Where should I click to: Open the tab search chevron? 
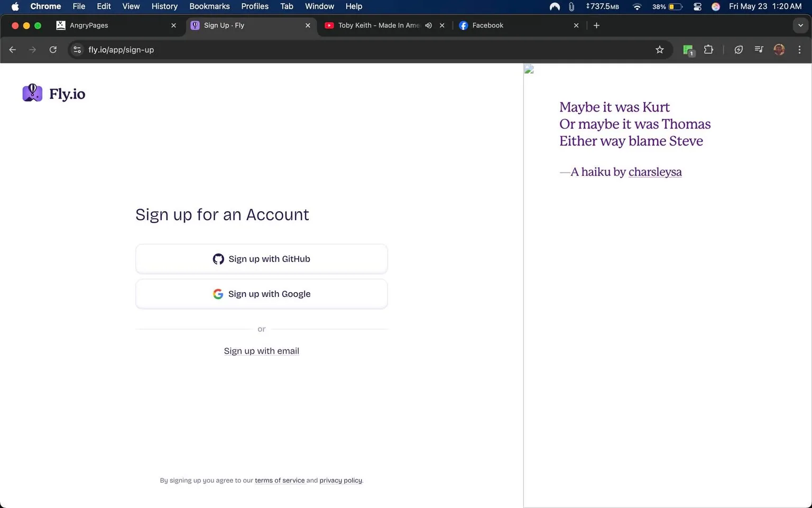(800, 25)
